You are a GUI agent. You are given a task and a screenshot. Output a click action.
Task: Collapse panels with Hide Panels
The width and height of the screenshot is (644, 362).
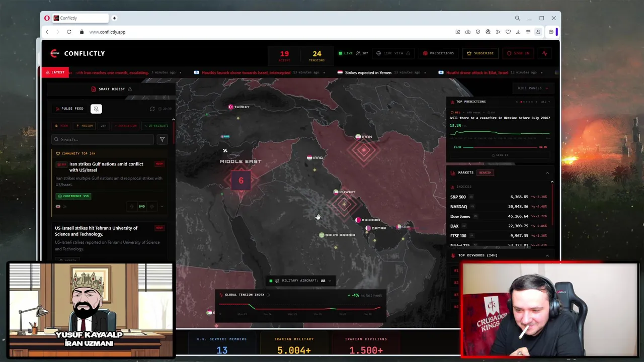(x=532, y=88)
